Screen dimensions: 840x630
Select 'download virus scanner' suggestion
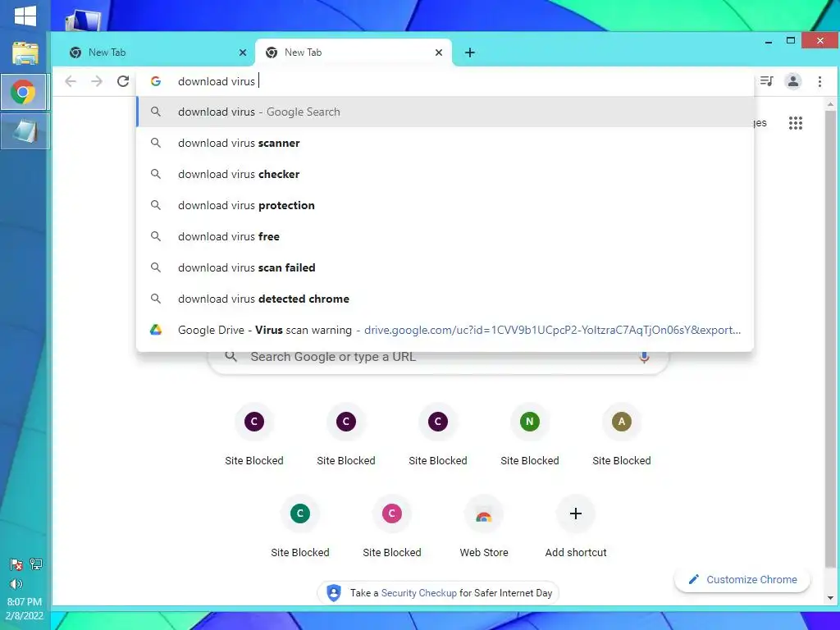click(445, 143)
